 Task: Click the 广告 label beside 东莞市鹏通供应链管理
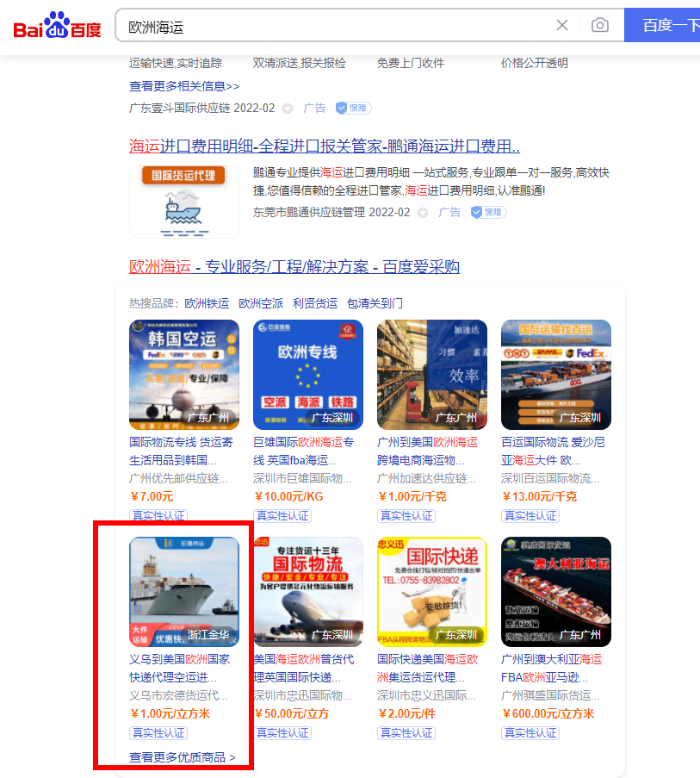tap(449, 212)
